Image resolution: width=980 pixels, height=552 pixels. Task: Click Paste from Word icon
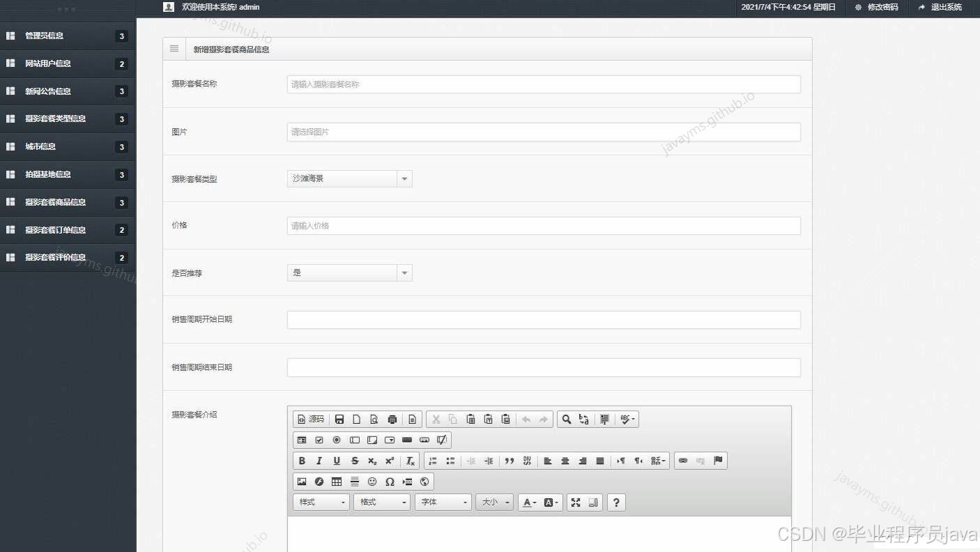click(506, 419)
